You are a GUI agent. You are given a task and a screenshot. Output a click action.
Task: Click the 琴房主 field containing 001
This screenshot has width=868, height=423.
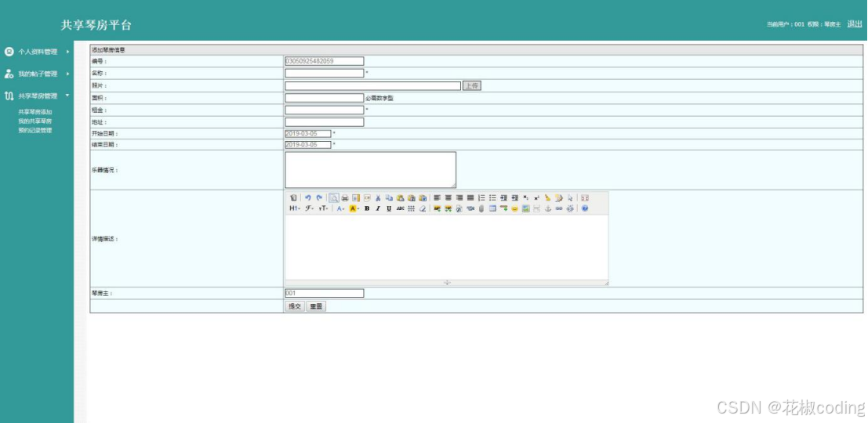coord(325,293)
